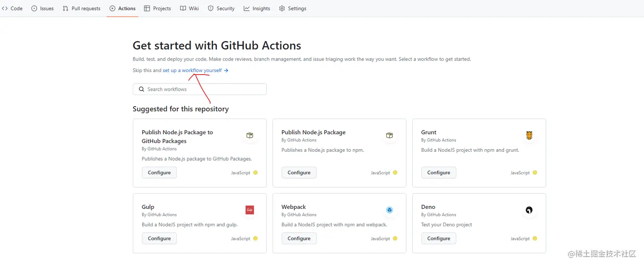Click the Deno workflow logo icon
The width and height of the screenshot is (644, 266).
point(529,210)
